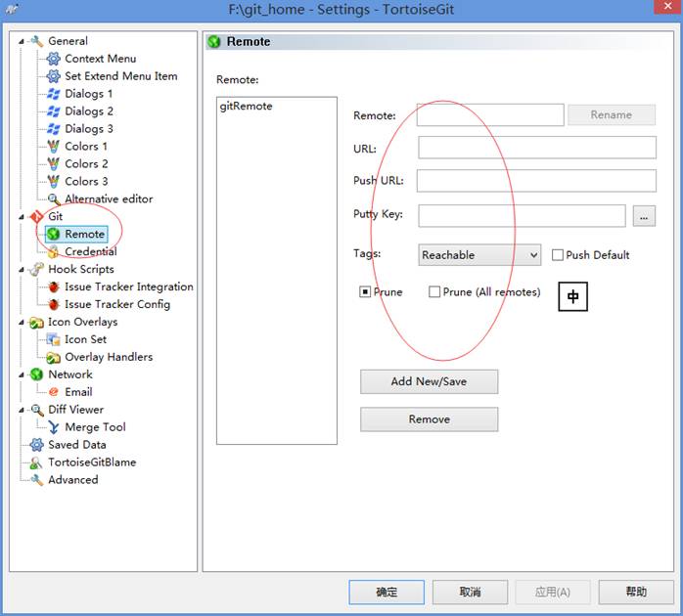The width and height of the screenshot is (683, 616).
Task: Click the Dialogs 2 windows icon
Action: (53, 111)
